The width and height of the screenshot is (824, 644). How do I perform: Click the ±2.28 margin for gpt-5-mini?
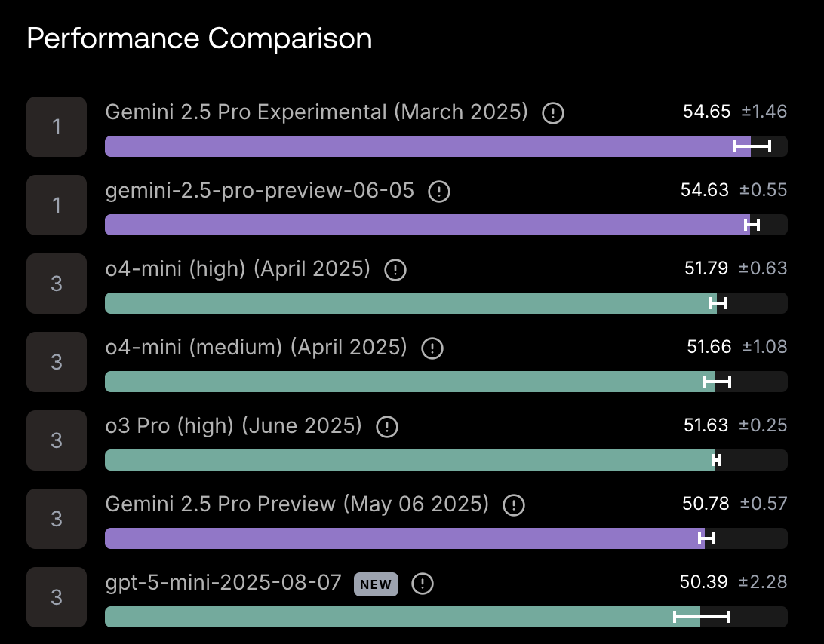(x=763, y=582)
